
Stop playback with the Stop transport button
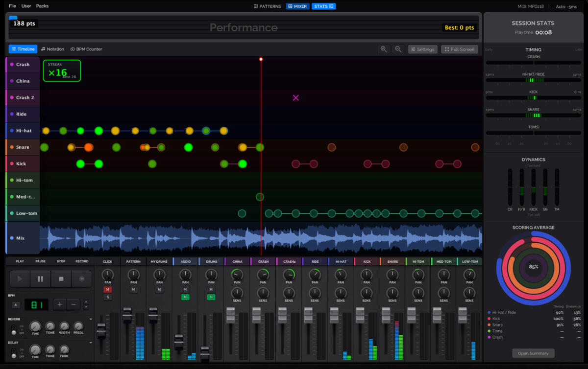(61, 279)
